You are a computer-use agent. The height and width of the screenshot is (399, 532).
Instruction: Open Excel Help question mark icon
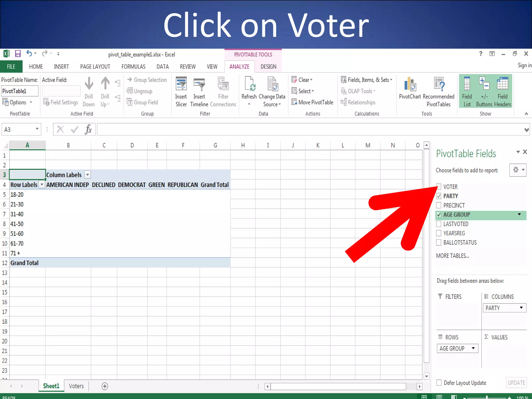click(481, 54)
